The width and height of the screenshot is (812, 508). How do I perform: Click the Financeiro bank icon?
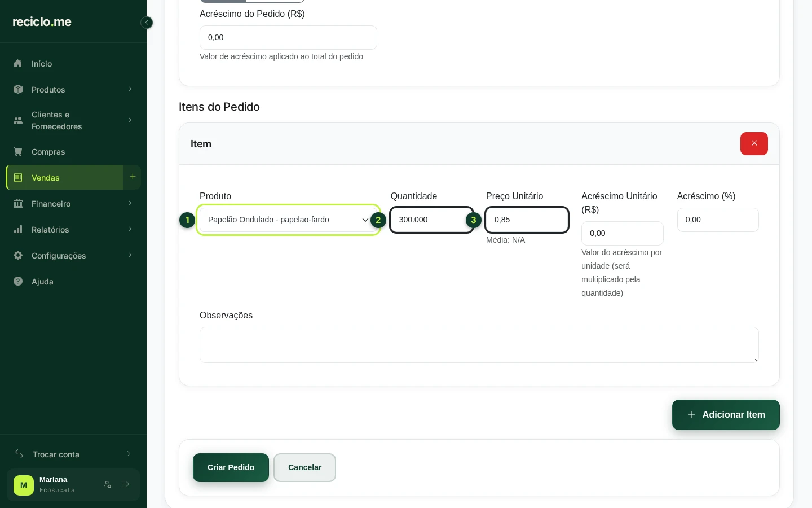click(18, 204)
